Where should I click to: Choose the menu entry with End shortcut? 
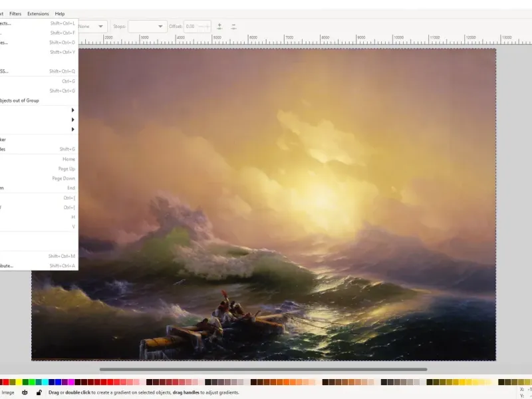click(39, 188)
